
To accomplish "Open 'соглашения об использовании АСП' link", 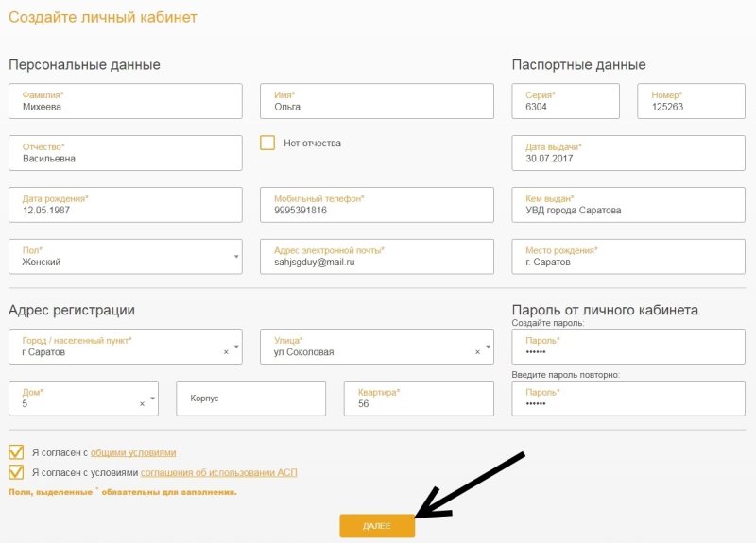I will [x=219, y=472].
